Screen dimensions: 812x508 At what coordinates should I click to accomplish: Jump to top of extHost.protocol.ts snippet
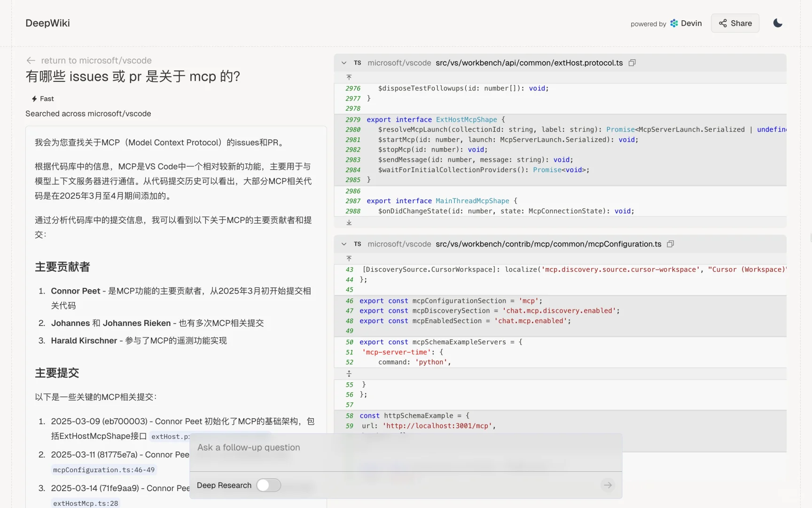(349, 77)
